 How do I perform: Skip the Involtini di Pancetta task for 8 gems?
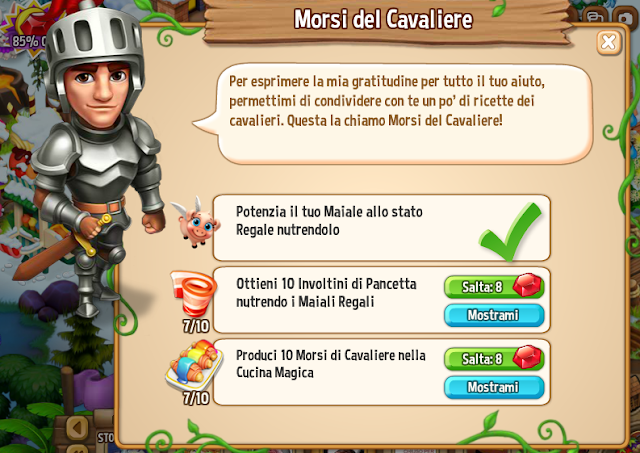(494, 286)
